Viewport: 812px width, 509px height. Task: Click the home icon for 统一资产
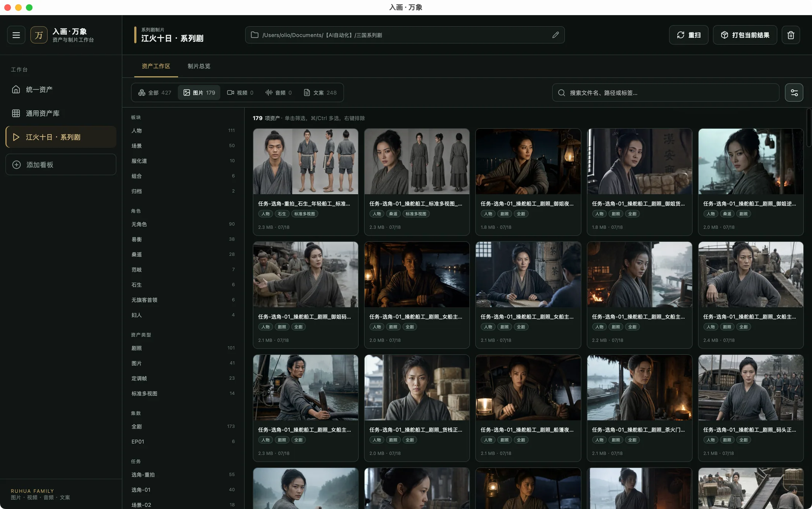click(16, 89)
